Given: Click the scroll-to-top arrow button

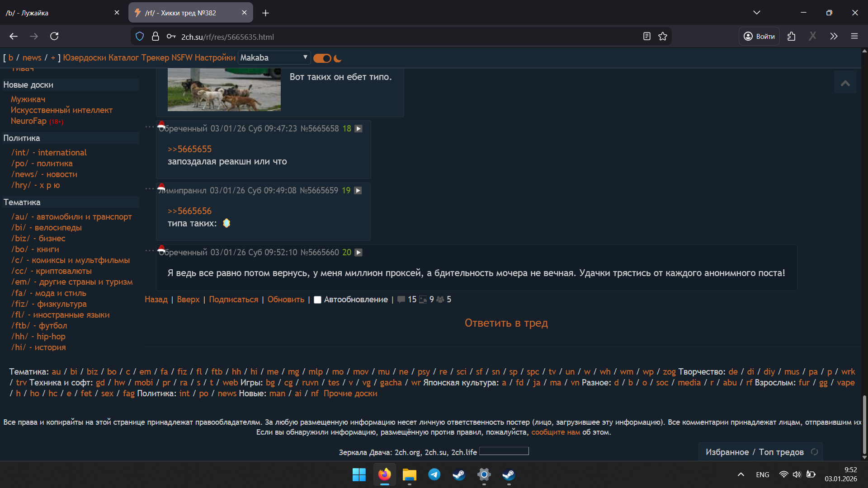Looking at the screenshot, I should tap(845, 83).
